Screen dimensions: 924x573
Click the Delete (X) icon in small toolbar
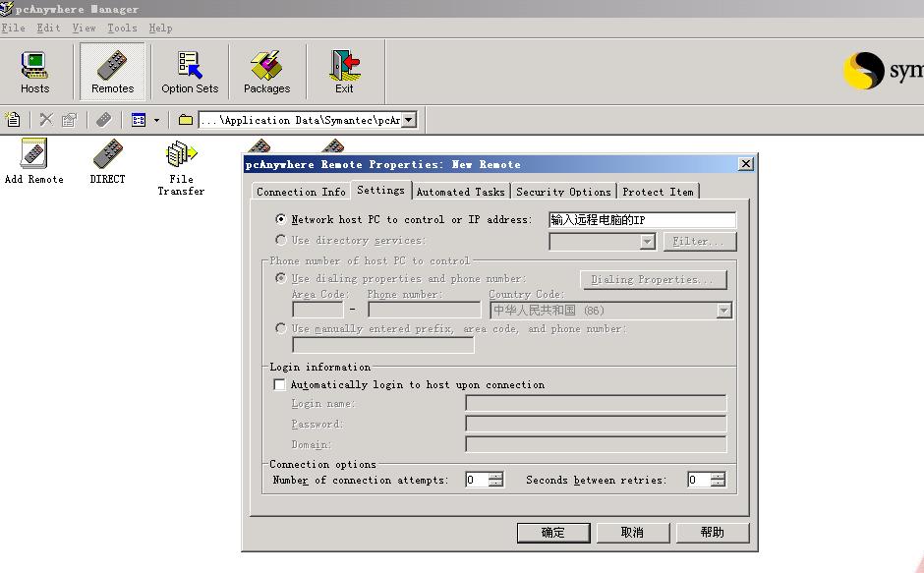pyautogui.click(x=46, y=120)
